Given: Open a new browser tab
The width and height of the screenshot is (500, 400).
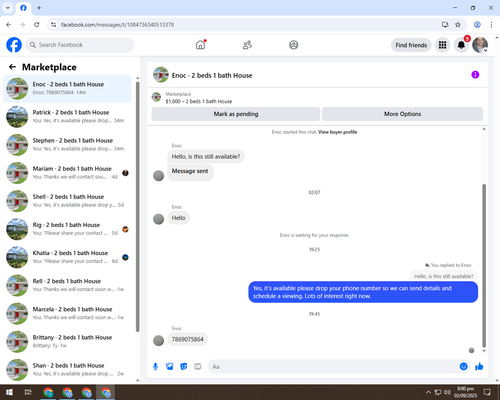Looking at the screenshot, I should (x=39, y=8).
